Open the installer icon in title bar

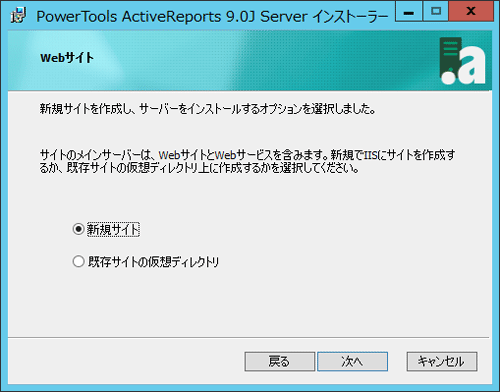18,16
